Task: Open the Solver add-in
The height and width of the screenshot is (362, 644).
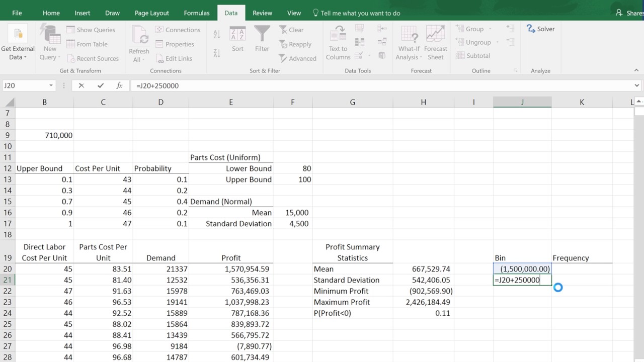Action: [540, 29]
